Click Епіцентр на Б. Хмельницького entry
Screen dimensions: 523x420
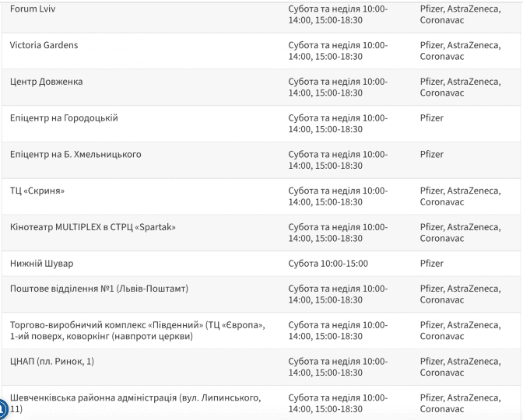click(x=75, y=154)
